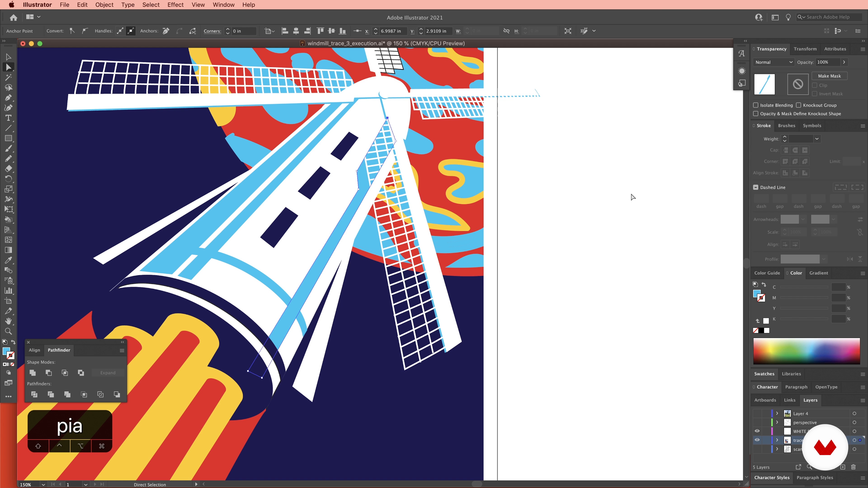This screenshot has width=868, height=488.
Task: Click the Divide pathfinder icon
Action: (34, 394)
